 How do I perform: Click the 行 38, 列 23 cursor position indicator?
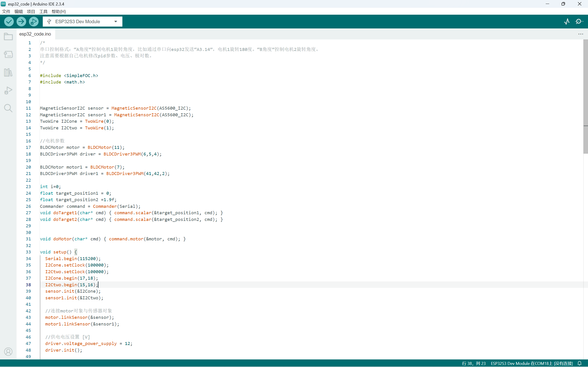(474, 363)
